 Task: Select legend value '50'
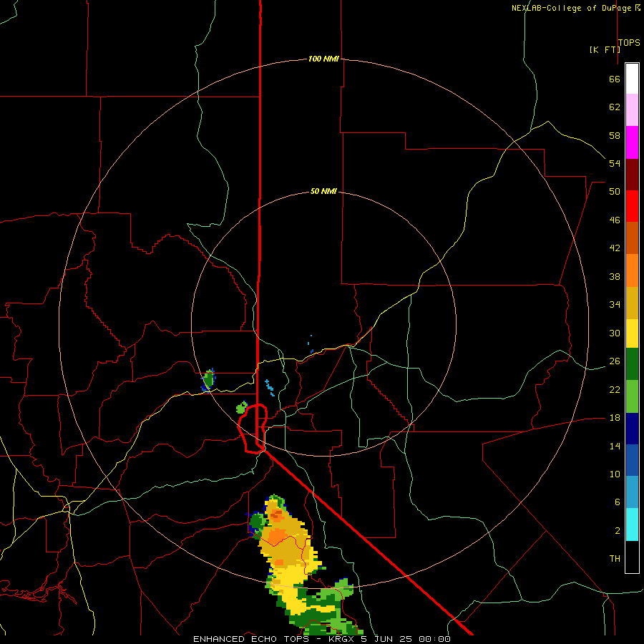click(615, 191)
